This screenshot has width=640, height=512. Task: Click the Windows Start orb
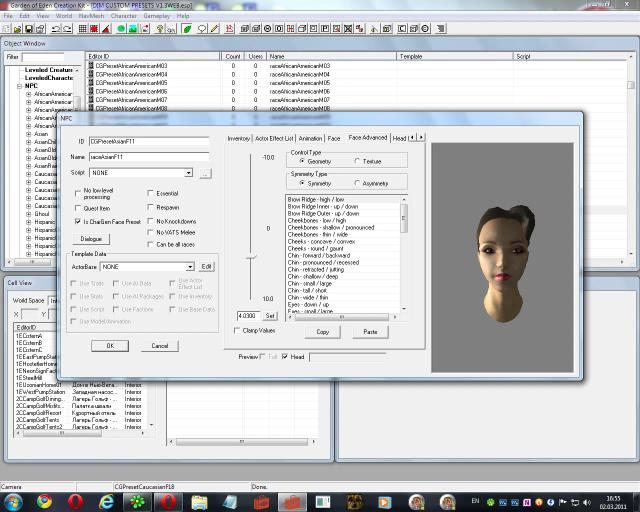[13, 501]
